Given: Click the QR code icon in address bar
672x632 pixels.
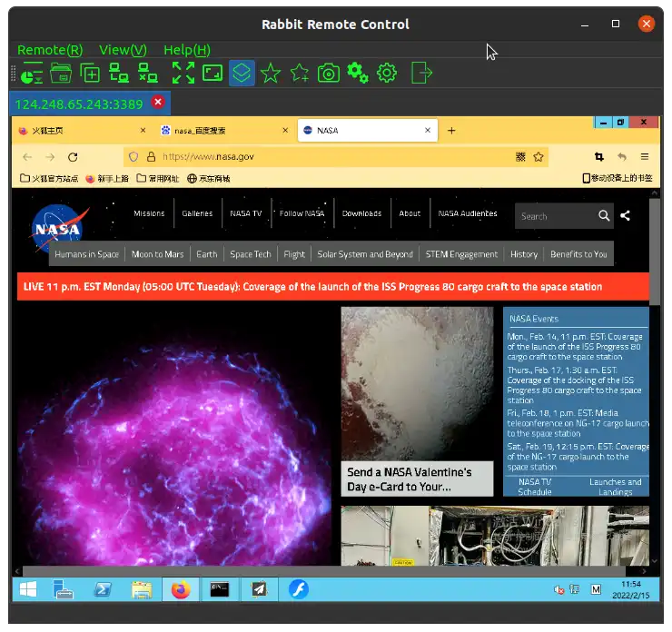Looking at the screenshot, I should (x=520, y=157).
